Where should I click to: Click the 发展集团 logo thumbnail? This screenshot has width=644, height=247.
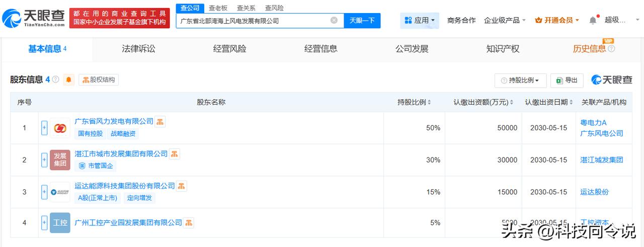[60, 160]
